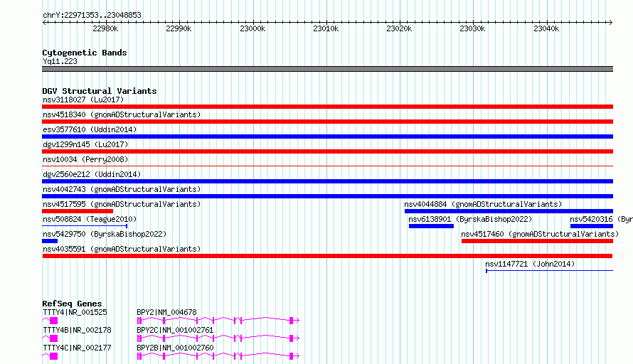Click the BPY2|NM_004678 magenta gene model

coord(218,321)
